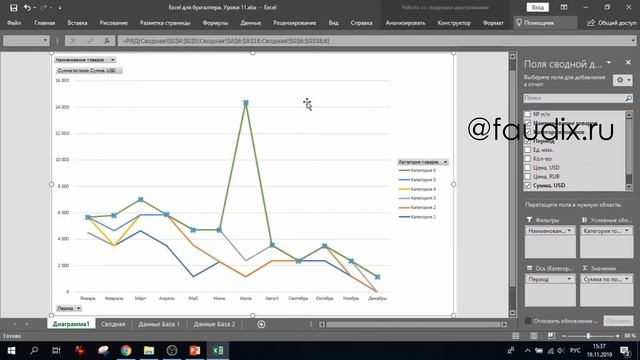Open the Name Box dropdown arrow
Screen dimensions: 640x360
click(45, 40)
